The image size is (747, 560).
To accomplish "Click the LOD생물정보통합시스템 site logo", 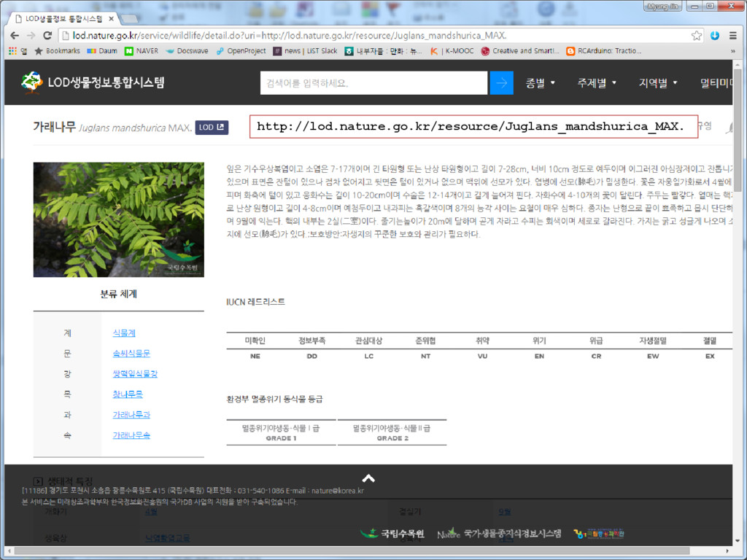I will (93, 82).
